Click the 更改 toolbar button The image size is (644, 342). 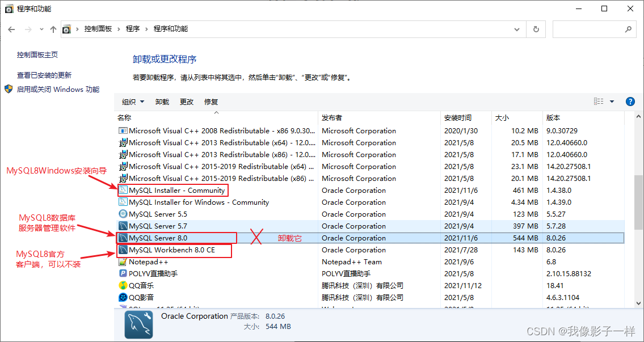click(x=187, y=102)
